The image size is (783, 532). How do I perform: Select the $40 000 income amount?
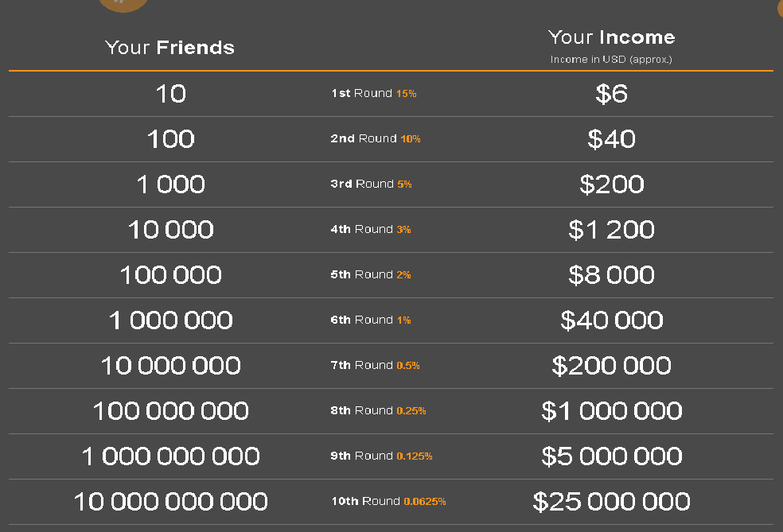click(x=611, y=320)
